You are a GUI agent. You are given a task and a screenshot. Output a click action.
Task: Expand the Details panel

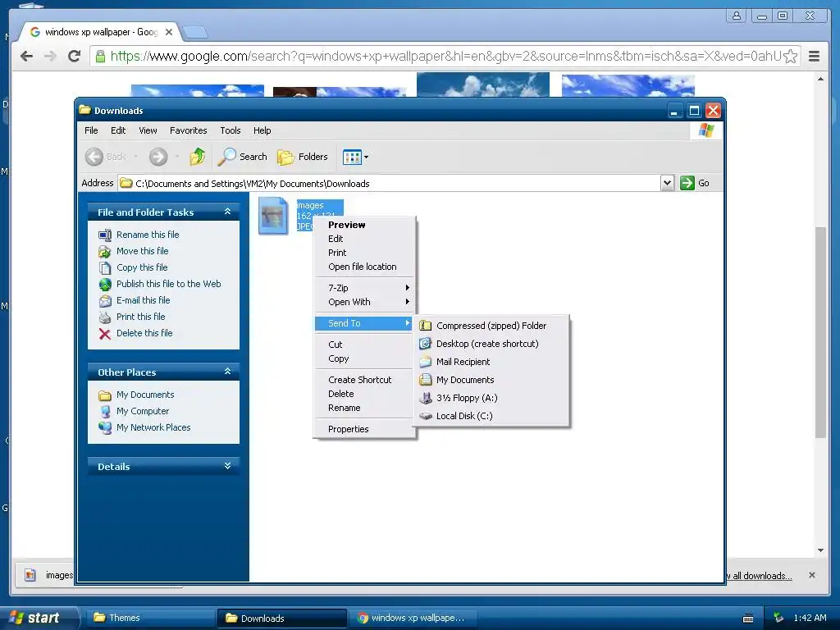click(228, 466)
